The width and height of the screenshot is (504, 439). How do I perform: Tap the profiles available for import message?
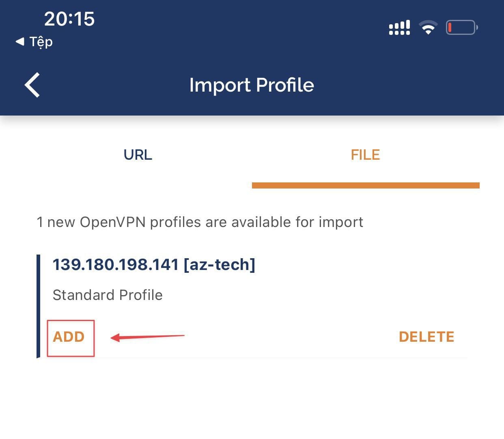click(x=200, y=222)
